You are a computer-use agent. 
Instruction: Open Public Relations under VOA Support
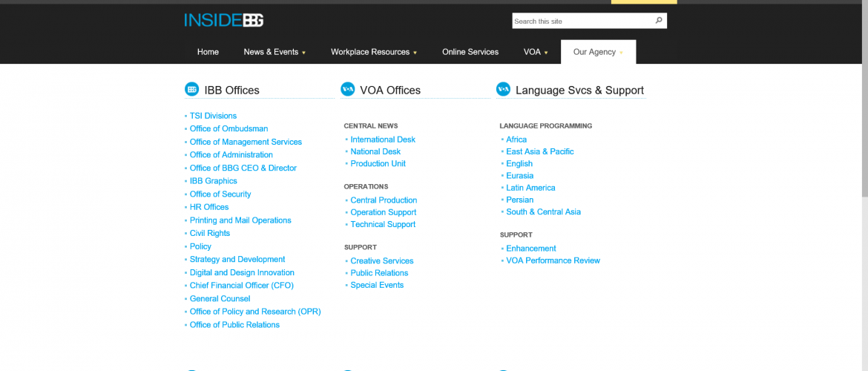coord(379,273)
